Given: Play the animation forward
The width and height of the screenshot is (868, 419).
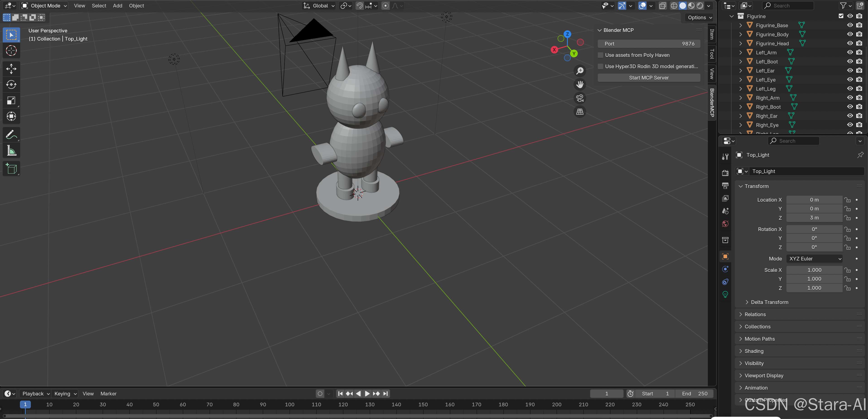Looking at the screenshot, I should pyautogui.click(x=367, y=394).
